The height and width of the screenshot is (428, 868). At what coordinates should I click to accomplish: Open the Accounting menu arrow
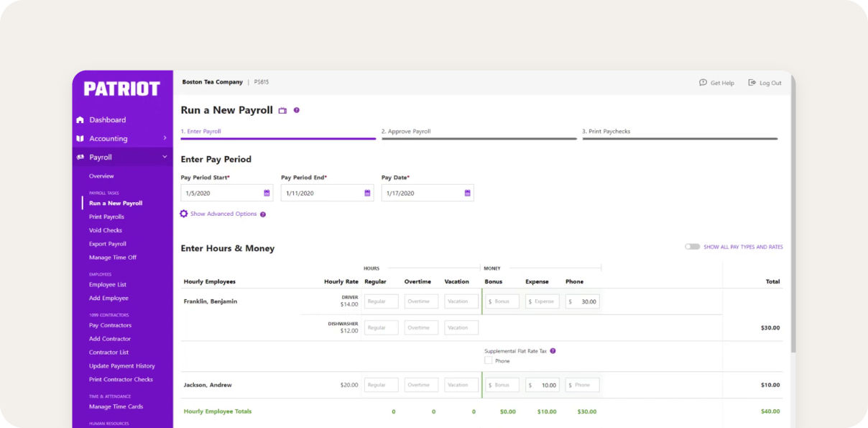click(165, 138)
